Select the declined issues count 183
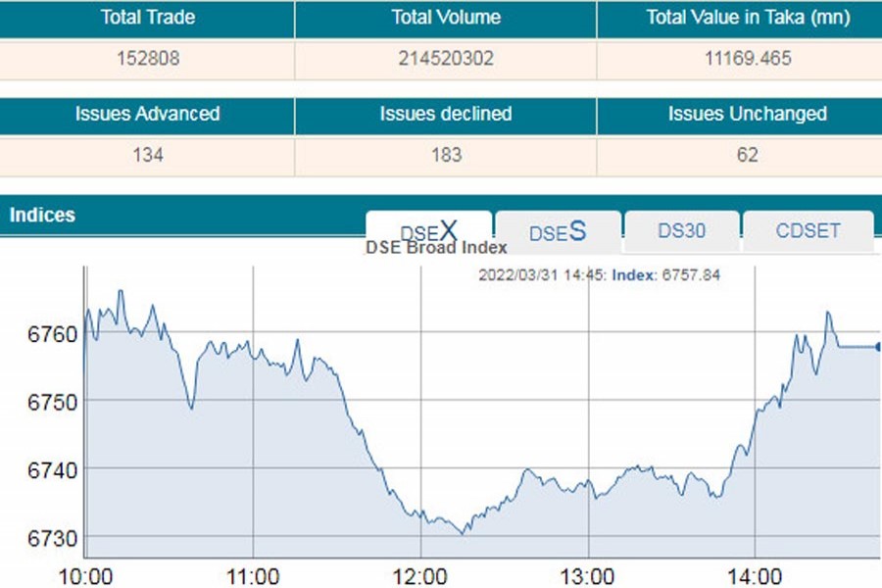Screen dimensions: 882x588 [446, 155]
